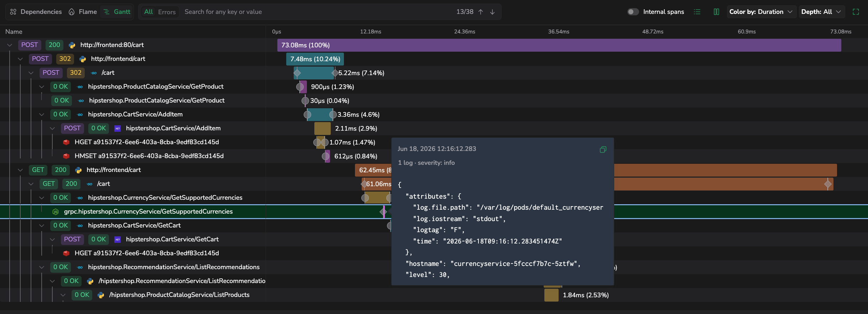This screenshot has width=868, height=314.
Task: Select the 7.48ms (10.24%) teal span bar
Action: click(x=315, y=59)
